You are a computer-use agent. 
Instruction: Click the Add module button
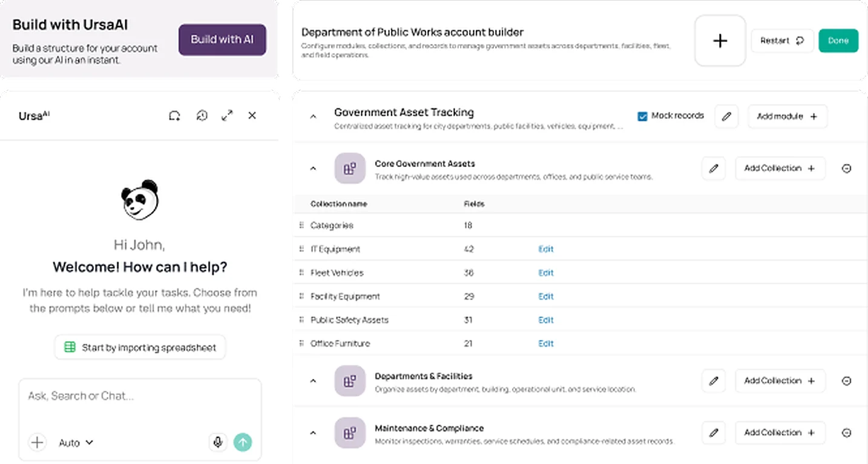pos(787,116)
